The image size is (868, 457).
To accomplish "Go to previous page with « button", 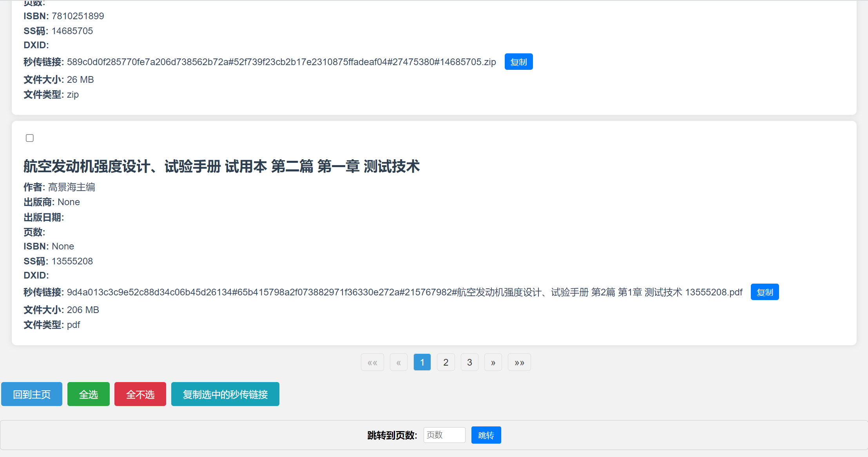I will pos(399,362).
